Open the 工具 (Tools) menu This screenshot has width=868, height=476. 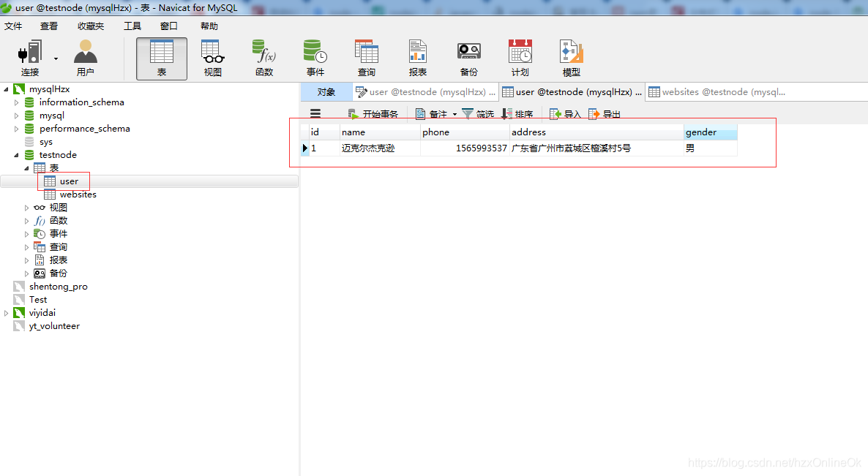coord(132,26)
